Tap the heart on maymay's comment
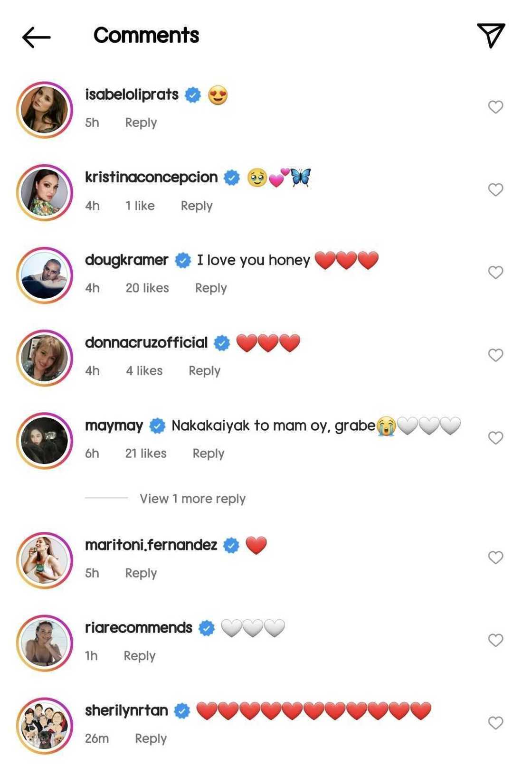532x775 pixels. 495,437
